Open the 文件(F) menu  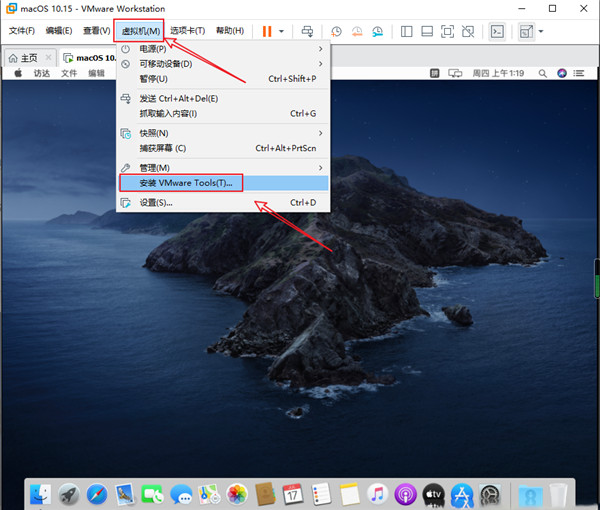click(22, 31)
